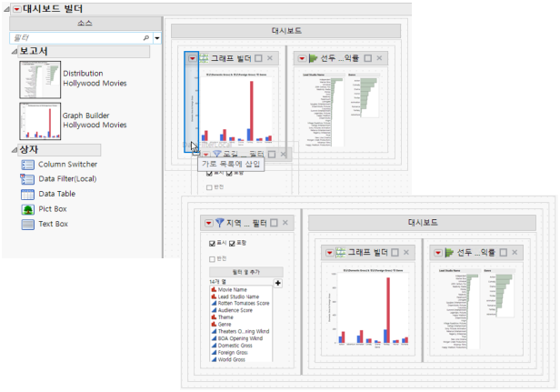Enable 반전 checkbox in the dragged filter
This screenshot has width=560, height=392.
pyautogui.click(x=210, y=187)
